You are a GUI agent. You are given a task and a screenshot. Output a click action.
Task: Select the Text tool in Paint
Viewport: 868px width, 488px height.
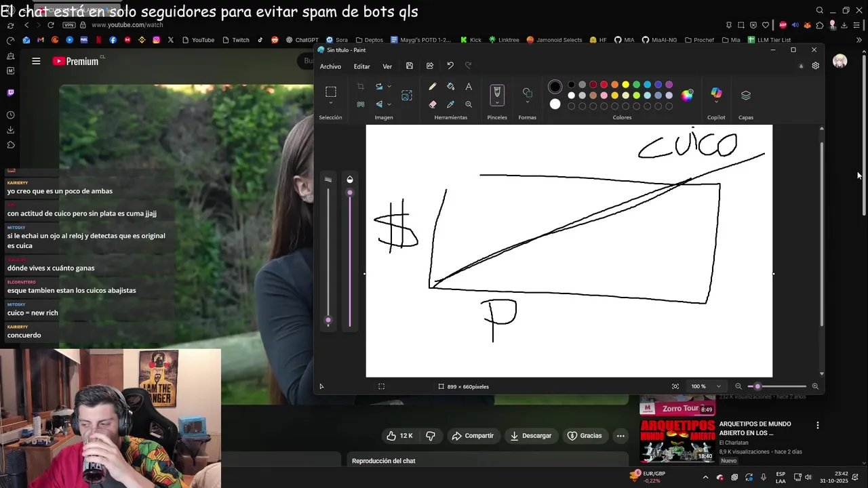[x=469, y=87]
